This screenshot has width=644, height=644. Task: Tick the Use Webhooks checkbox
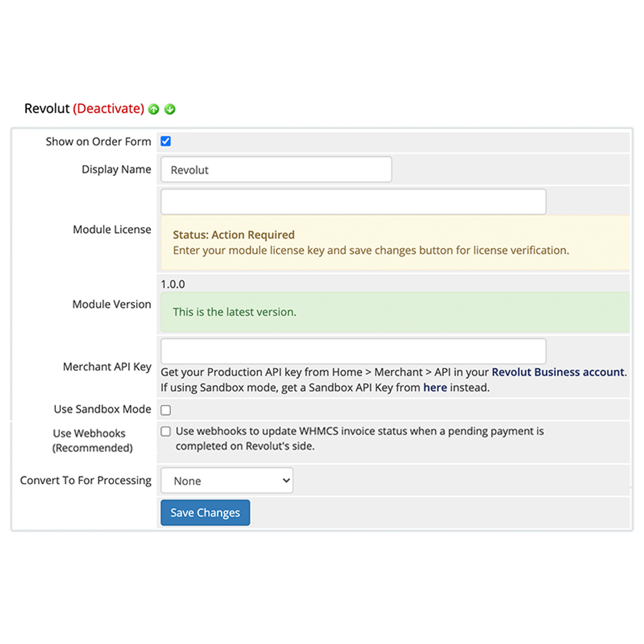click(x=166, y=431)
